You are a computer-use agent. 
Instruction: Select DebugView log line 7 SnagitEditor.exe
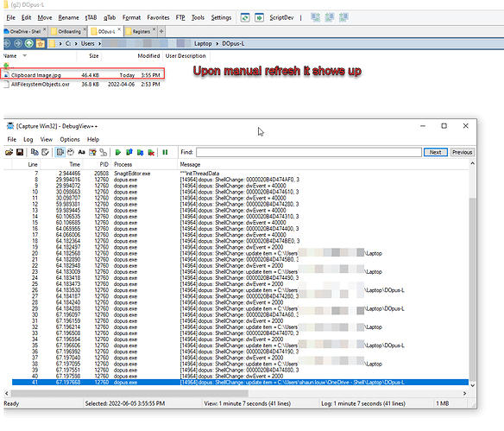(x=241, y=174)
